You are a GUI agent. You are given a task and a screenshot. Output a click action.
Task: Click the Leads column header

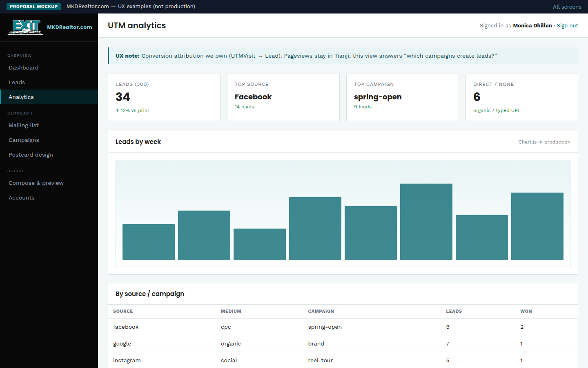pyautogui.click(x=454, y=311)
